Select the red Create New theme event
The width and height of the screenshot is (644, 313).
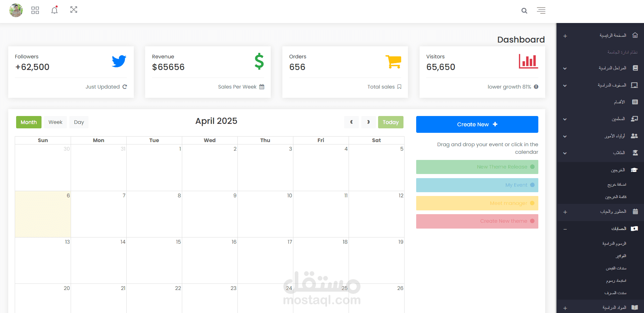pyautogui.click(x=477, y=221)
